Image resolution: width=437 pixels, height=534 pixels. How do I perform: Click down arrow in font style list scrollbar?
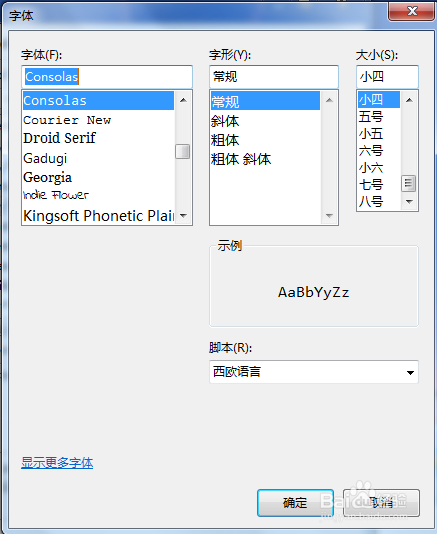point(329,216)
